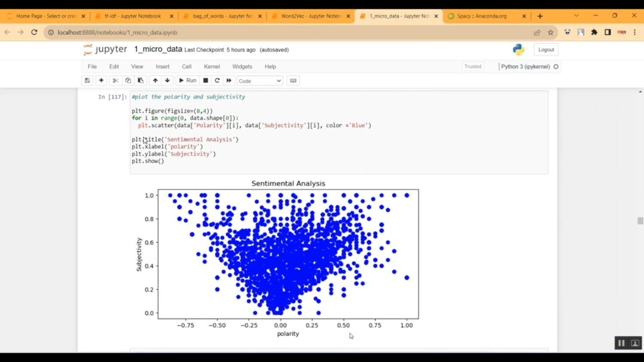The image size is (644, 362).
Task: Expand the browser tab search chevron
Action: tap(576, 16)
